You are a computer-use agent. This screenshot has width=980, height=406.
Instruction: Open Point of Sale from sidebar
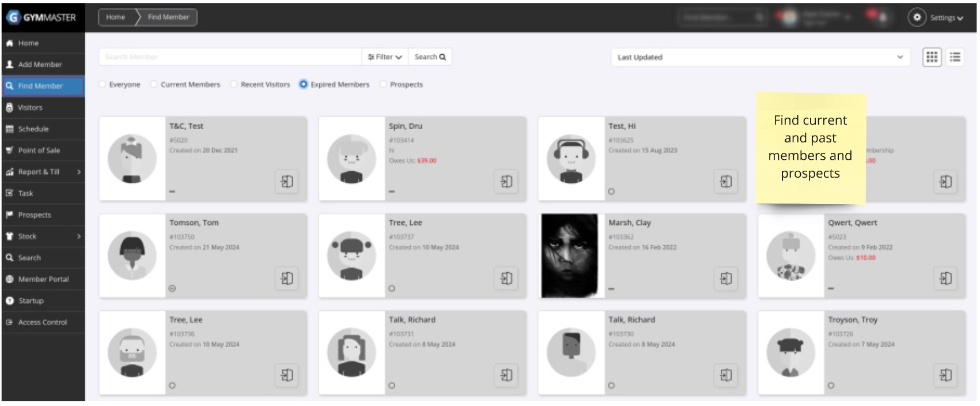coord(39,151)
